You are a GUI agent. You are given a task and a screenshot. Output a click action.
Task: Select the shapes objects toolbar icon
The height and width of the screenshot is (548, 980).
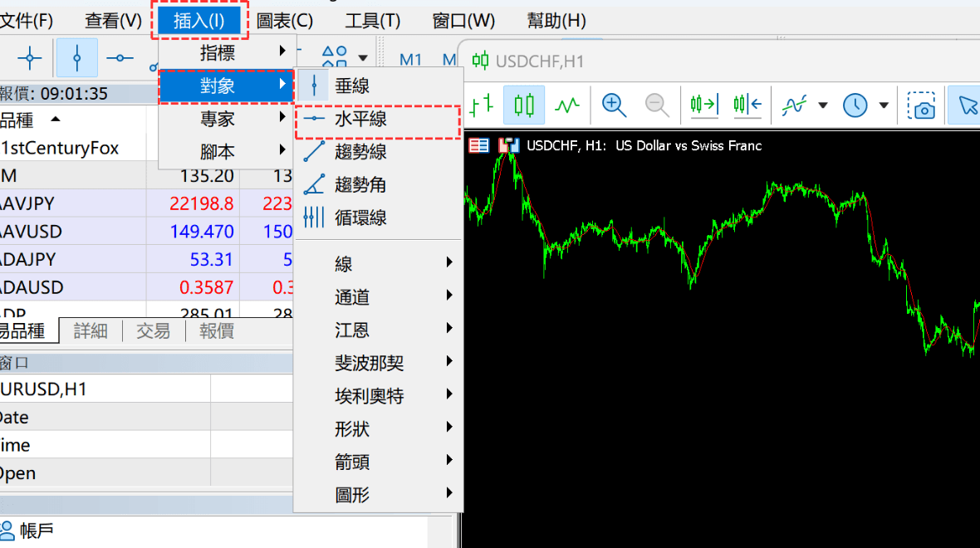pos(335,56)
